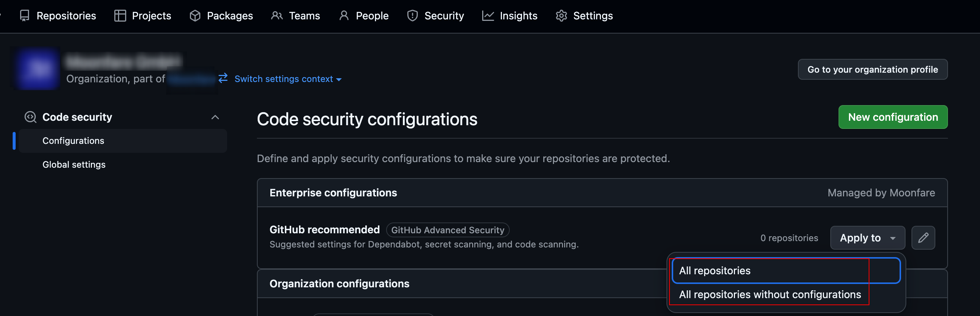The image size is (980, 316).
Task: Click the Code security shield icon
Action: point(31,117)
